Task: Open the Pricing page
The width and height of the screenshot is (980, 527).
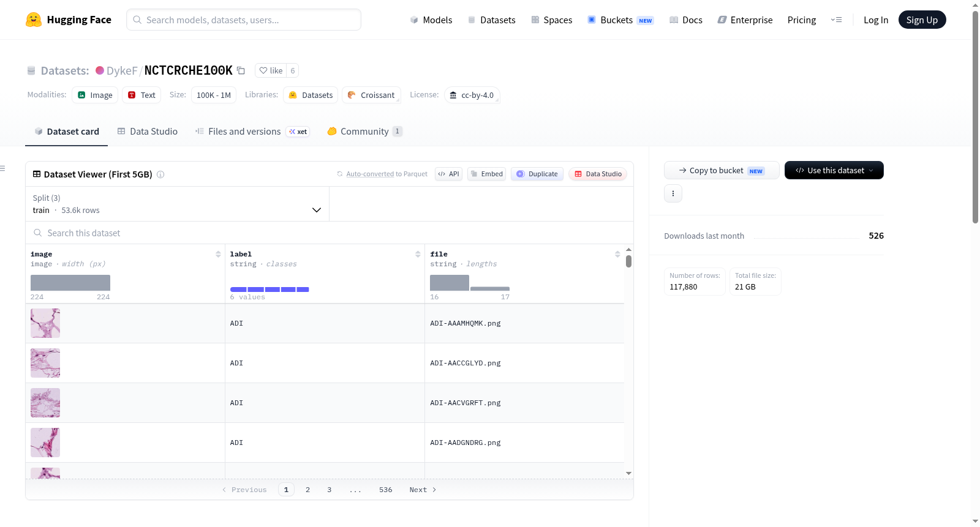Action: pyautogui.click(x=802, y=20)
